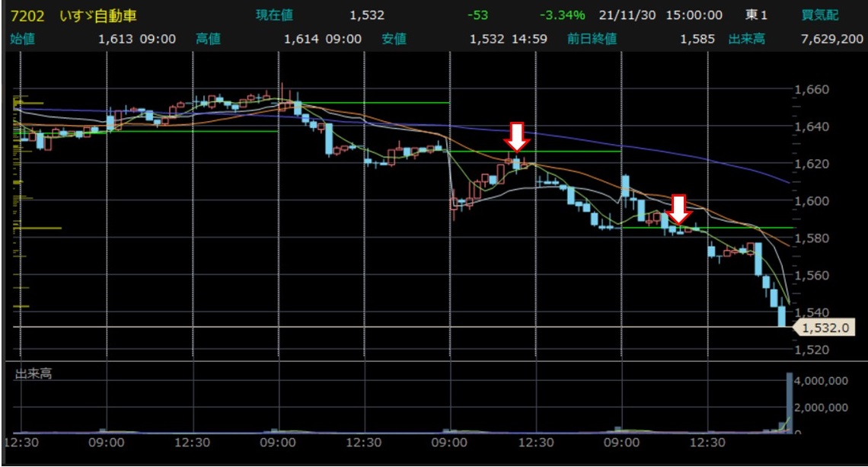
Task: Select the previous close value 1,585
Action: pyautogui.click(x=697, y=39)
